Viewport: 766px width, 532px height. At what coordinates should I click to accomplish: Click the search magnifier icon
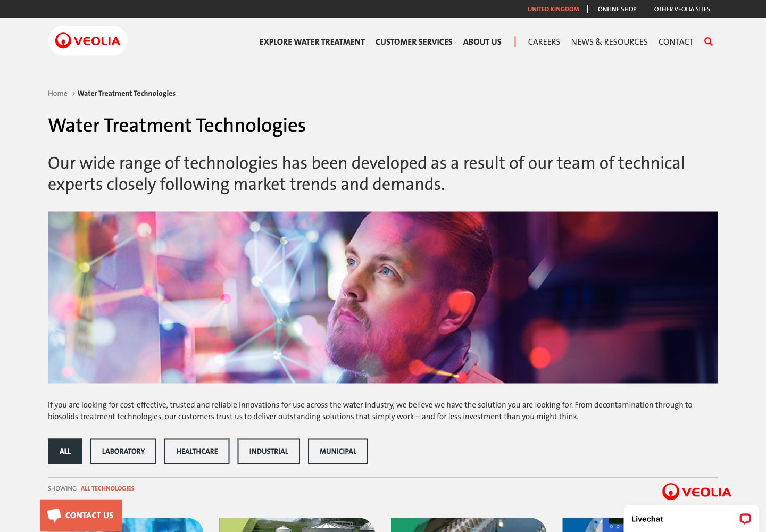coord(709,41)
